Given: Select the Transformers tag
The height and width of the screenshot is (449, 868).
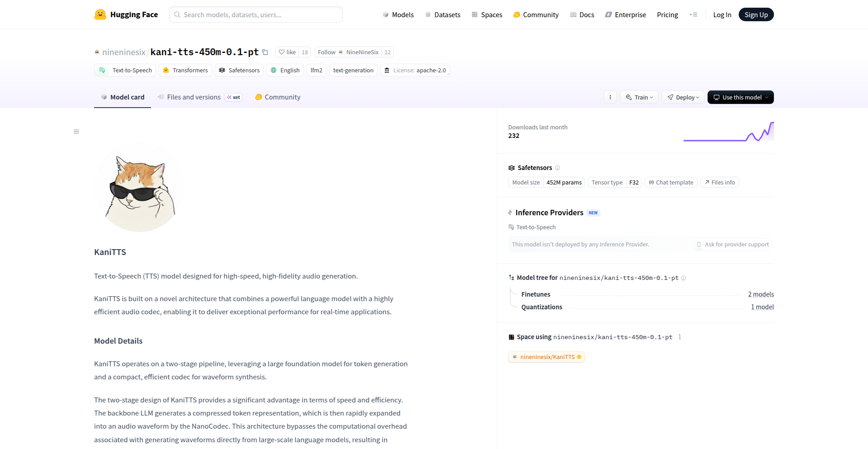Looking at the screenshot, I should coord(185,70).
